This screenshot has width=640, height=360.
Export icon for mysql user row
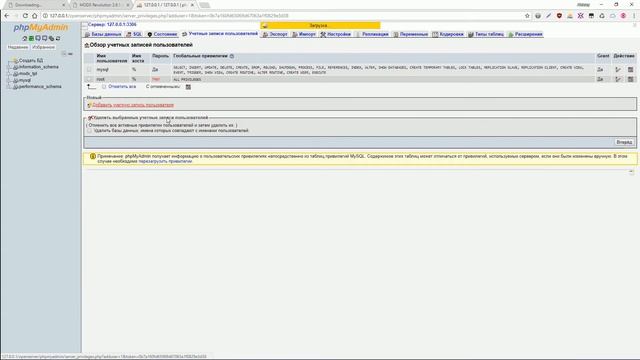[x=631, y=70]
